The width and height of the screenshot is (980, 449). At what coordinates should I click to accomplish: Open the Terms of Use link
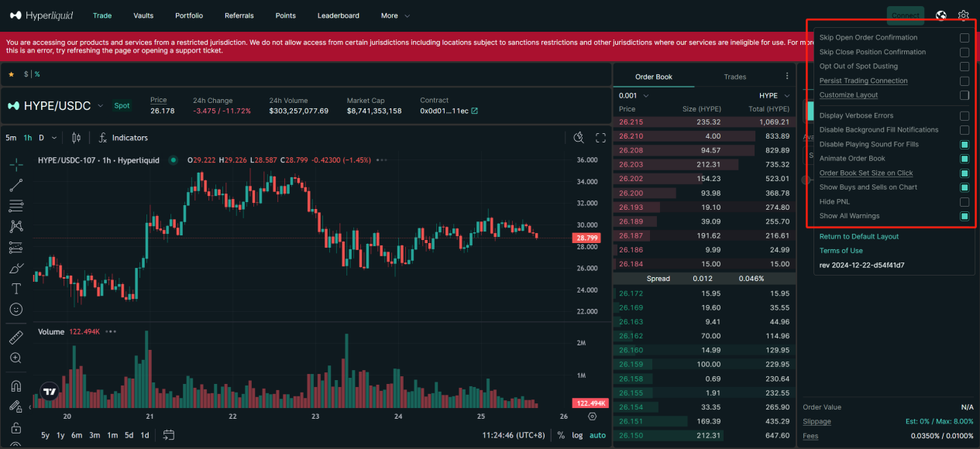tap(841, 251)
